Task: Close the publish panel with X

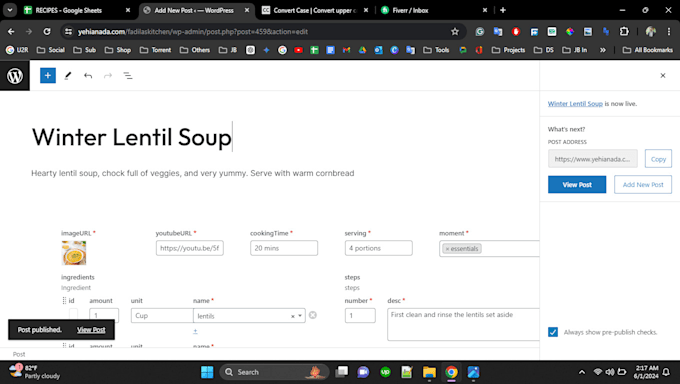Action: [663, 75]
